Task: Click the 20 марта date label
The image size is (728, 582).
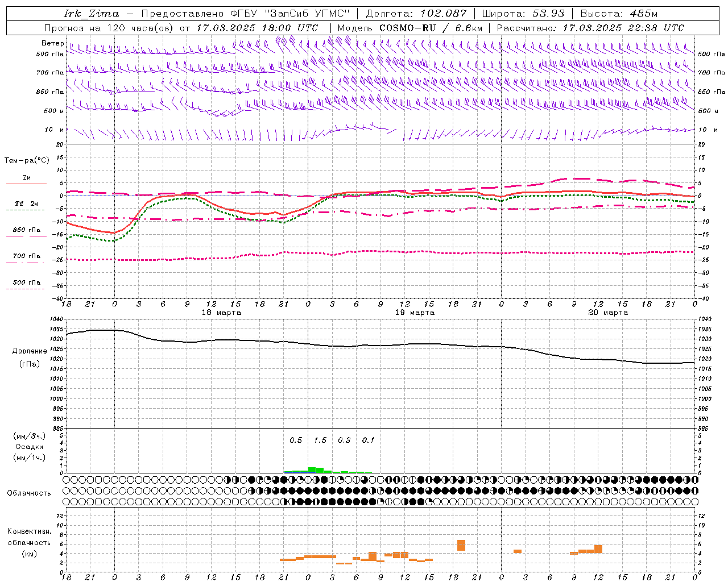Action: [x=608, y=313]
